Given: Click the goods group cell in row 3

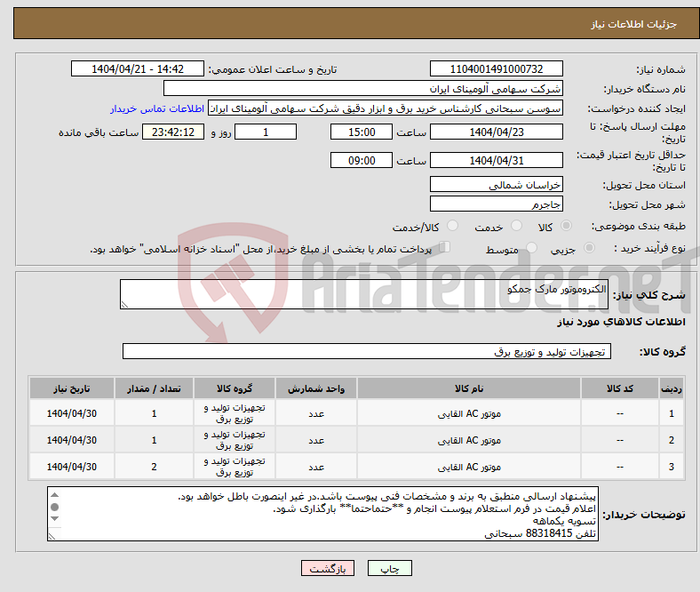Looking at the screenshot, I should click(x=235, y=467).
